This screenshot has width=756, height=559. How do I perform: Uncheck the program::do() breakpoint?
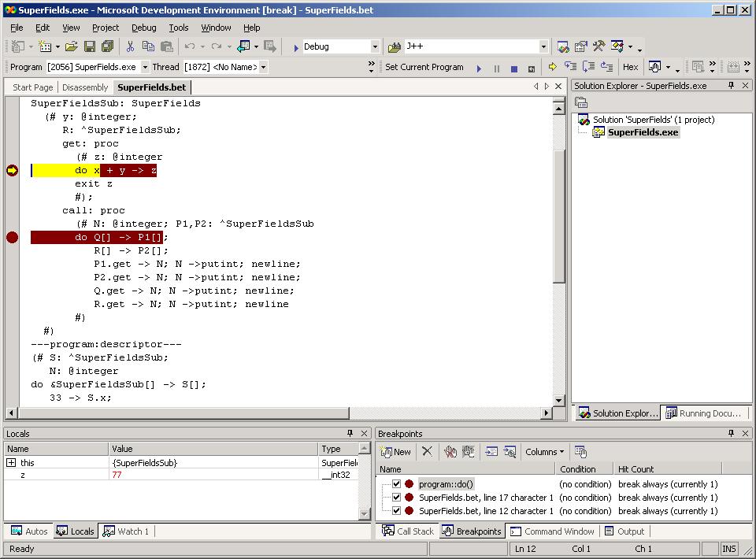coord(396,484)
